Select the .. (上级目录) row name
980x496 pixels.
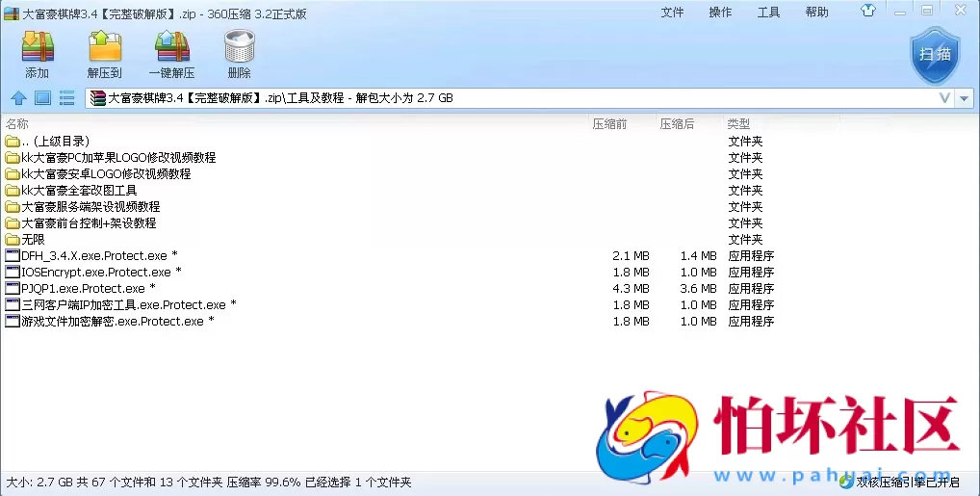(55, 142)
